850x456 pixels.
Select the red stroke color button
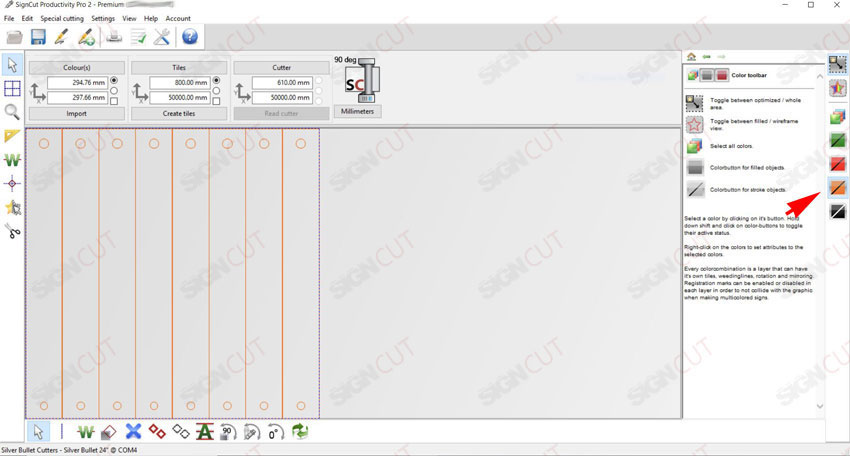(x=838, y=164)
